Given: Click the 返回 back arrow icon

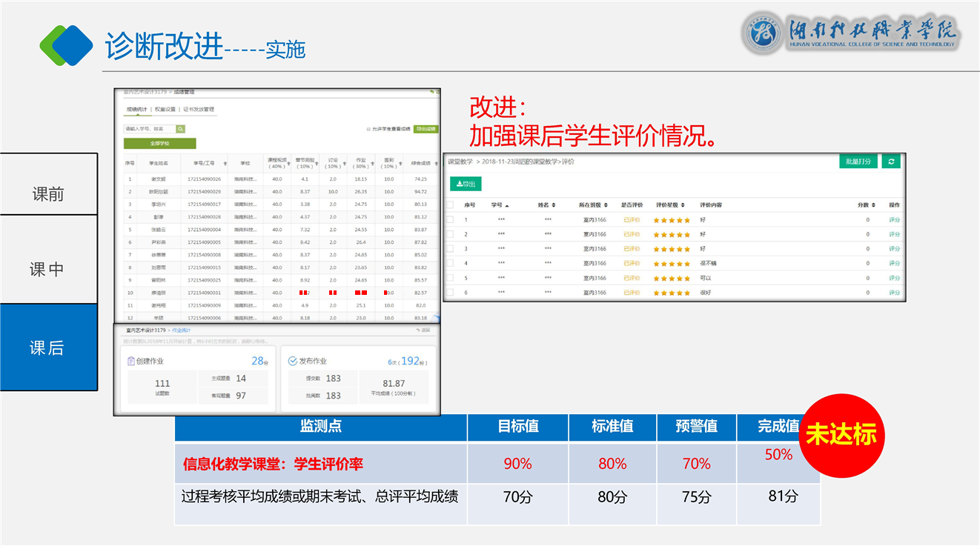Looking at the screenshot, I should pyautogui.click(x=419, y=330).
